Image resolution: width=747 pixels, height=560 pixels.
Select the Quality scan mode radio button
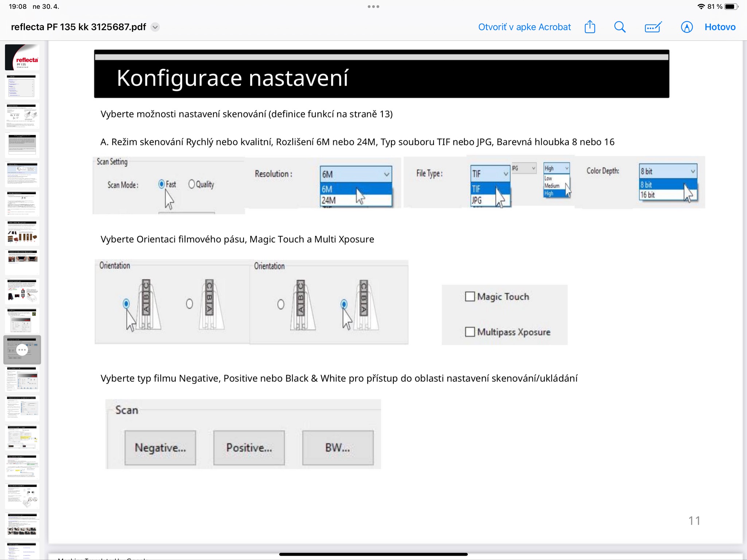coord(191,184)
